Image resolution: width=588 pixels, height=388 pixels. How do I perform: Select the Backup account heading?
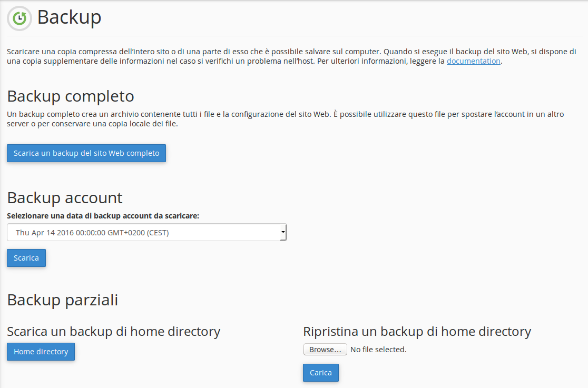tap(64, 198)
